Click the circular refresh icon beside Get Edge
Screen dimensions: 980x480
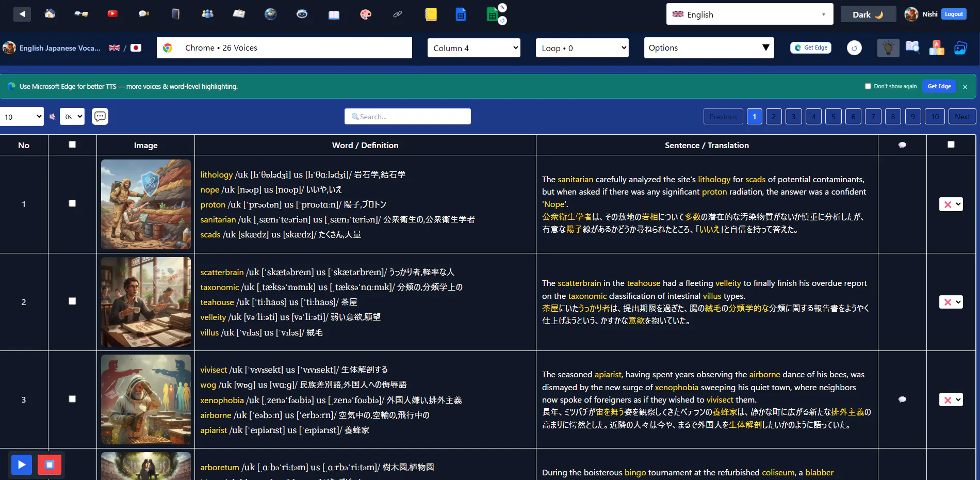click(854, 48)
